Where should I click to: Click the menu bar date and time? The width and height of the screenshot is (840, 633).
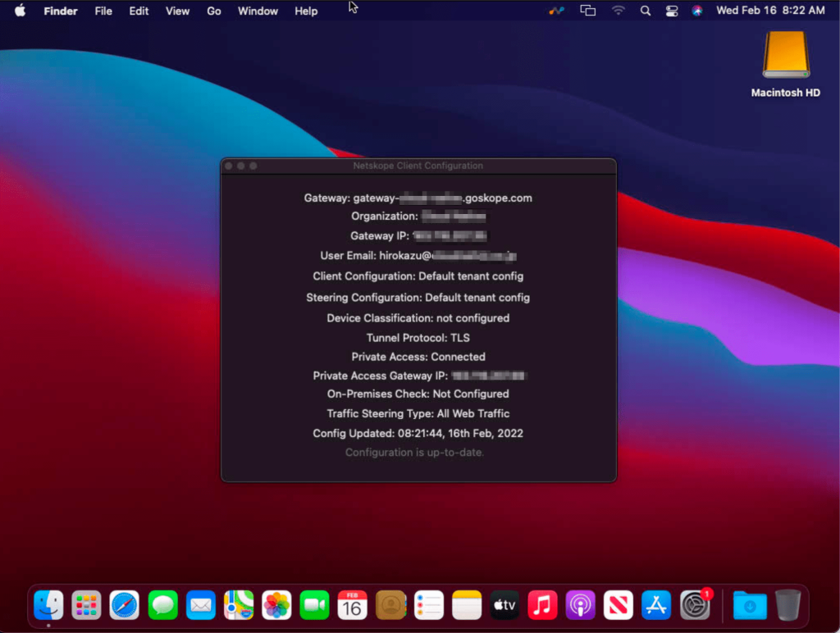tap(770, 11)
